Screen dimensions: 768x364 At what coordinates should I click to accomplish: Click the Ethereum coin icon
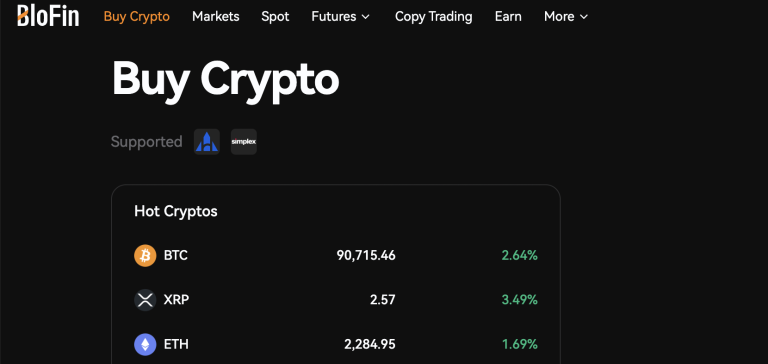tap(145, 344)
